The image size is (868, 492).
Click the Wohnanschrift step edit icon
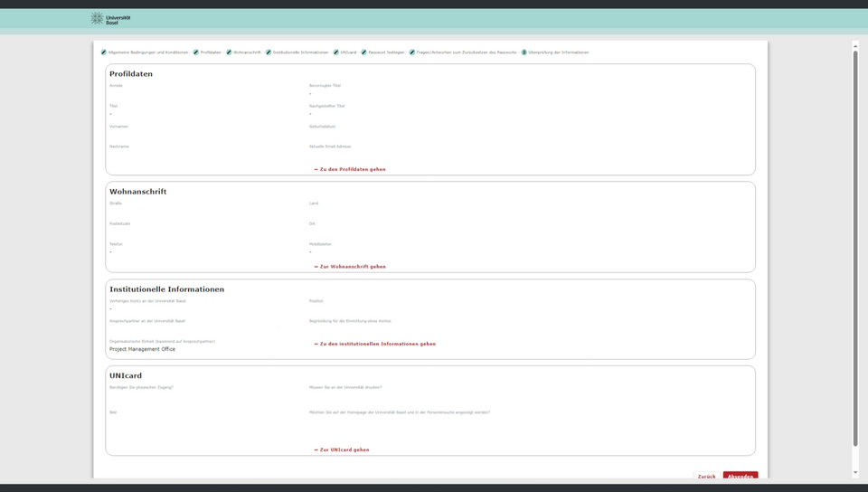pyautogui.click(x=229, y=52)
